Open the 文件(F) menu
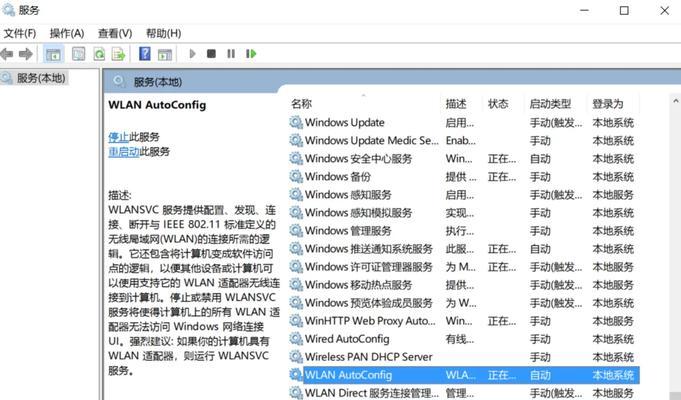Screen dimensions: 681x400 [x=20, y=33]
